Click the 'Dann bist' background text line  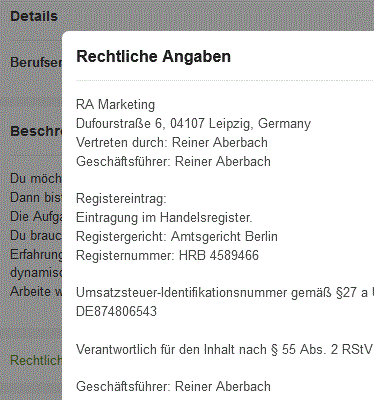(36, 197)
